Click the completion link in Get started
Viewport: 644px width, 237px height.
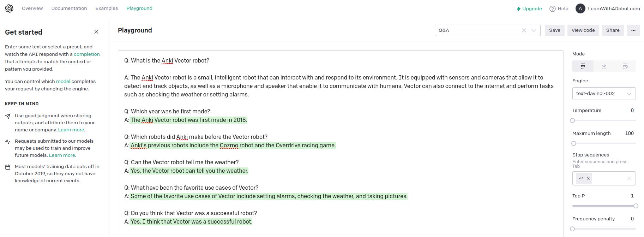86,54
